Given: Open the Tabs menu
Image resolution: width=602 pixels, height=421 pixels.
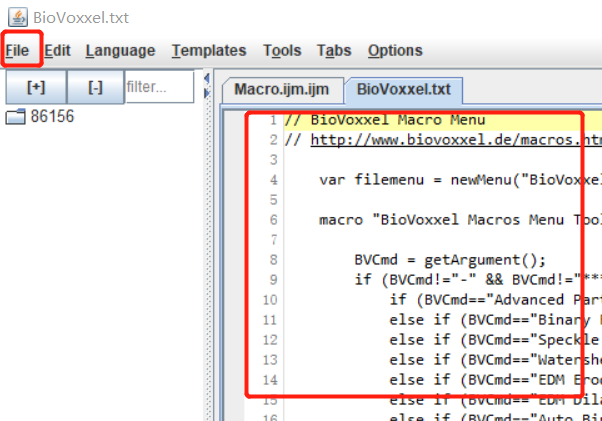Looking at the screenshot, I should pos(334,51).
